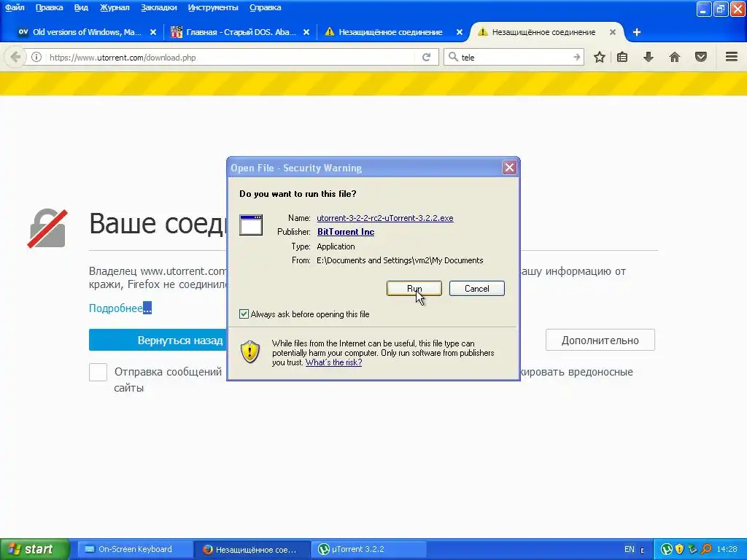Click the crossed-out padlock icon
This screenshot has width=747, height=560.
pyautogui.click(x=47, y=228)
